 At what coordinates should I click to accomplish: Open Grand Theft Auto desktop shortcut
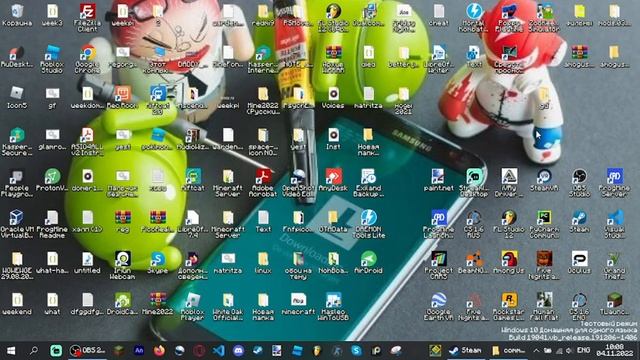pos(614,265)
